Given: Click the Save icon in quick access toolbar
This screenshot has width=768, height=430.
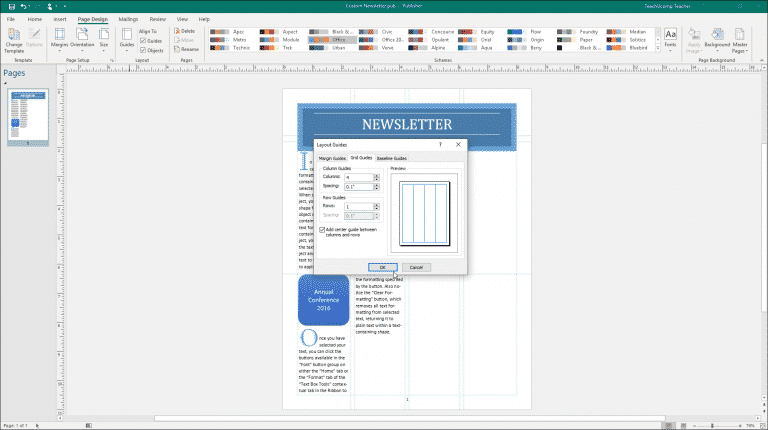Looking at the screenshot, I should coord(12,6).
